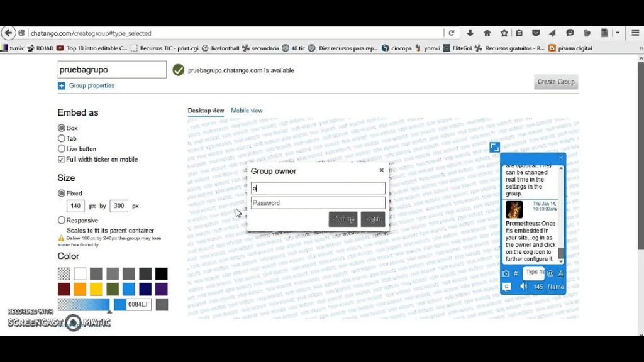Switch to Mobile view tab
The width and height of the screenshot is (644, 362).
(x=247, y=111)
